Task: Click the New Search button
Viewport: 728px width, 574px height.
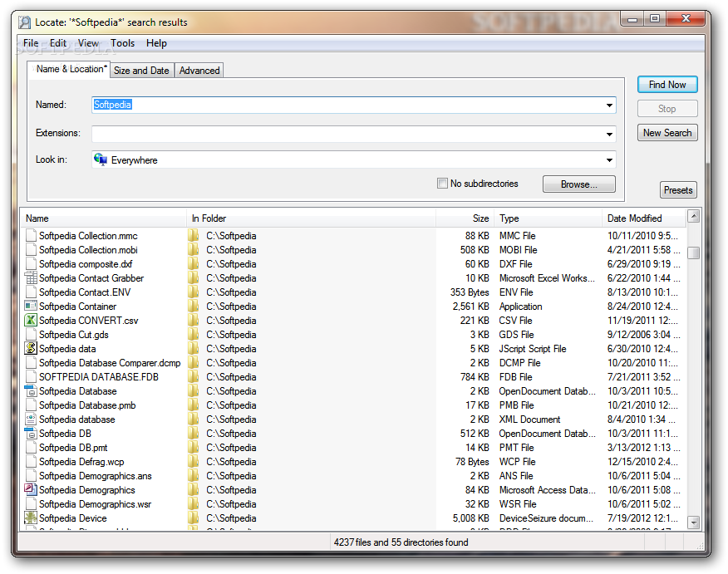Action: [667, 133]
